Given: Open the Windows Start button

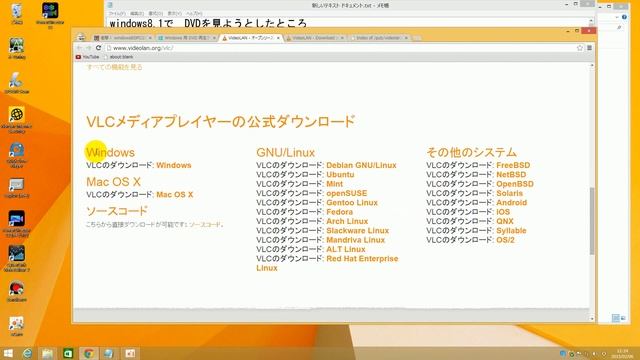Looking at the screenshot, I should 8,353.
